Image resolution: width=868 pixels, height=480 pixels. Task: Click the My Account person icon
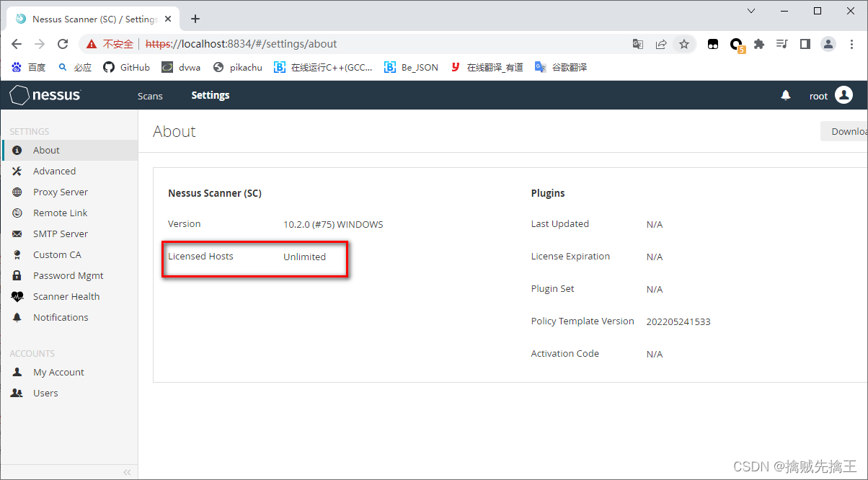(17, 373)
